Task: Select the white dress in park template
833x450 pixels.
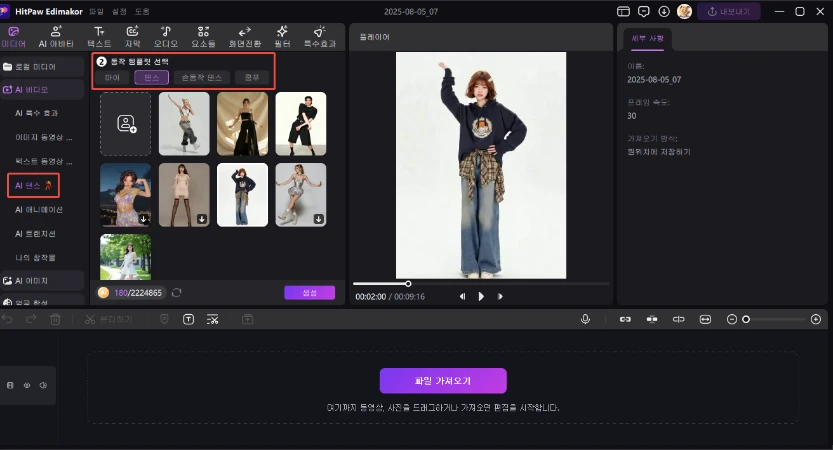Action: point(125,257)
